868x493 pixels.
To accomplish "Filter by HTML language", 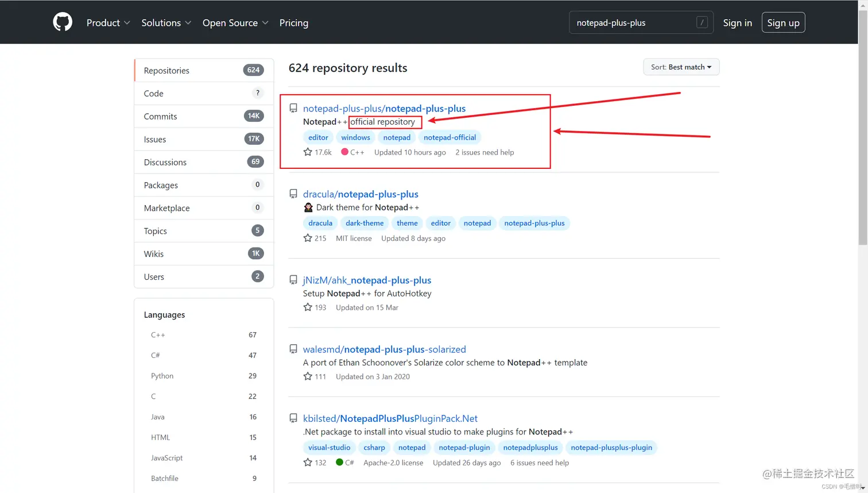I will [x=204, y=437].
